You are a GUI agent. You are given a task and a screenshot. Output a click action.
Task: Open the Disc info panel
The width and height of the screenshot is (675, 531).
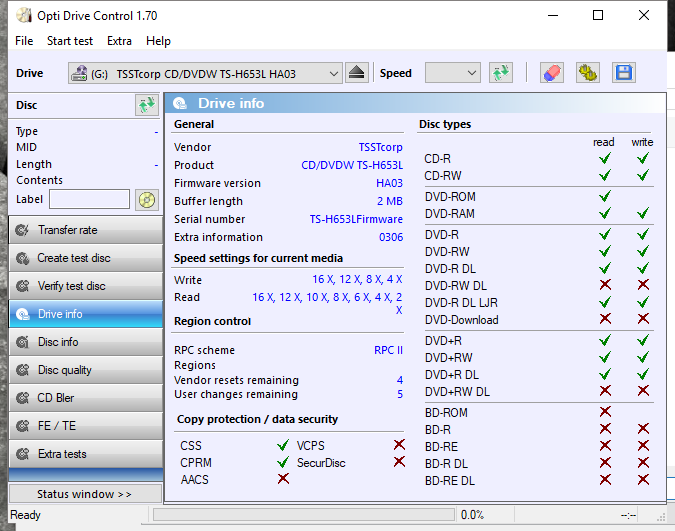86,342
